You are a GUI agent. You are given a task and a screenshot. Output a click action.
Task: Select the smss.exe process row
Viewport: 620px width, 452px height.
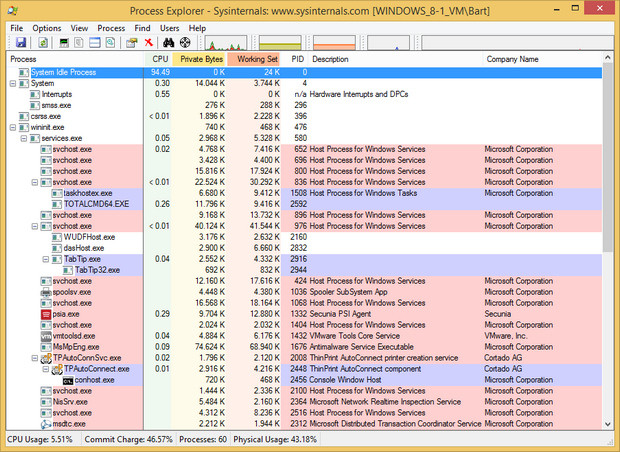coord(304,106)
